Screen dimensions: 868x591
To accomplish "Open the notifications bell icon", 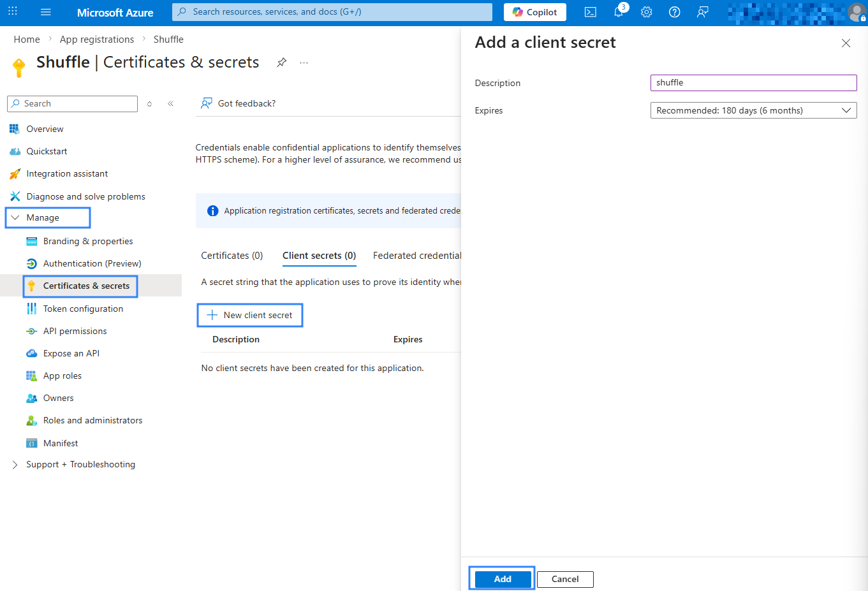I will pos(619,12).
